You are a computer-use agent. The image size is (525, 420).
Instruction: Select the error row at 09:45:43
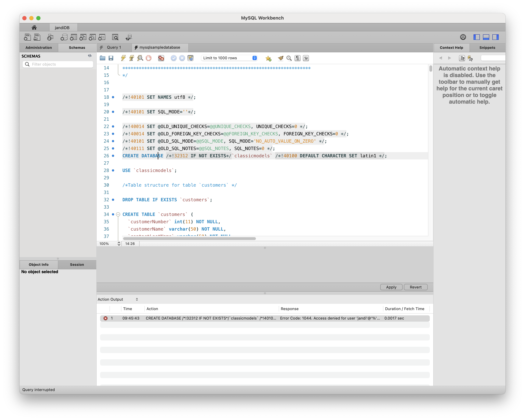coord(265,318)
